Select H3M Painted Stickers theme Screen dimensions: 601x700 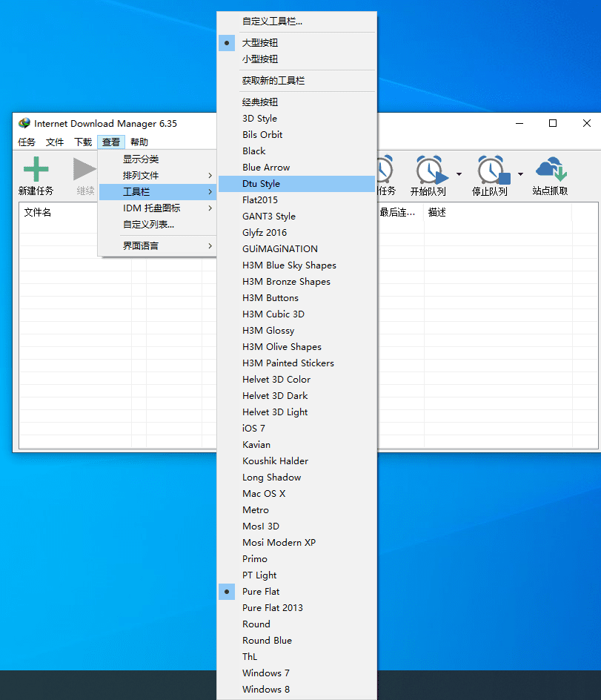[296, 363]
